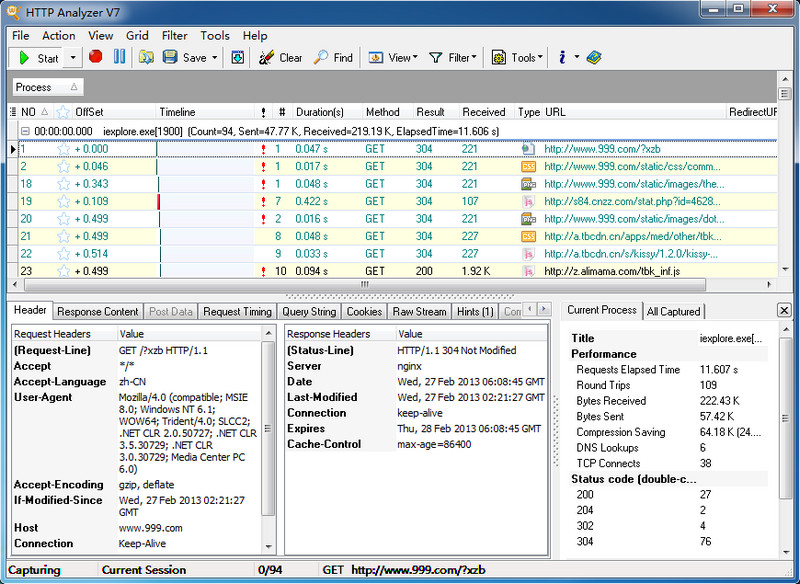Sort by the Duration(s) column header
The width and height of the screenshot is (800, 584).
click(320, 112)
